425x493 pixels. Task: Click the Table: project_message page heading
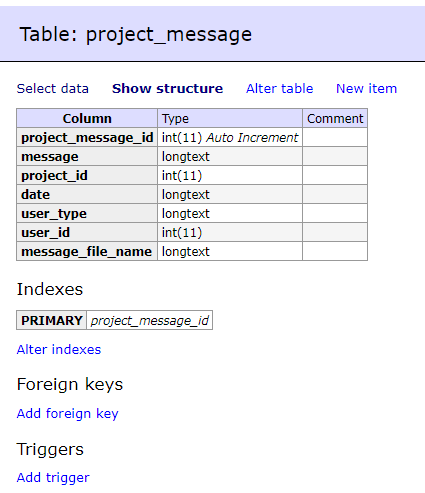(136, 34)
